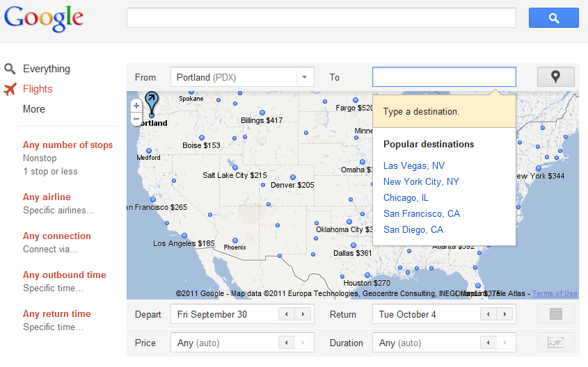Click the Portland origin marker pin
588x367 pixels.
(152, 104)
